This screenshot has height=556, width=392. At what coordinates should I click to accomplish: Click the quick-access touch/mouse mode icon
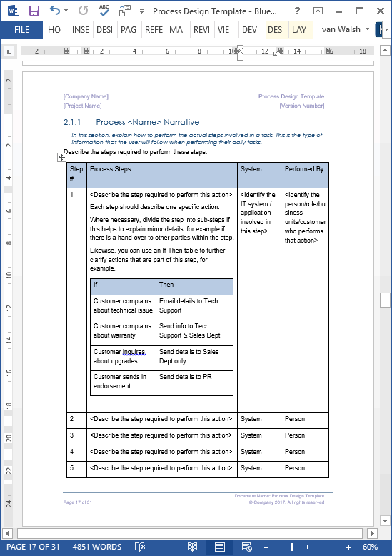(124, 11)
